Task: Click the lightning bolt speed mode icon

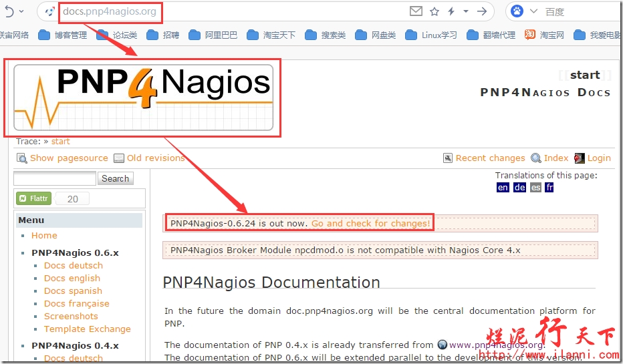Action: pos(451,11)
